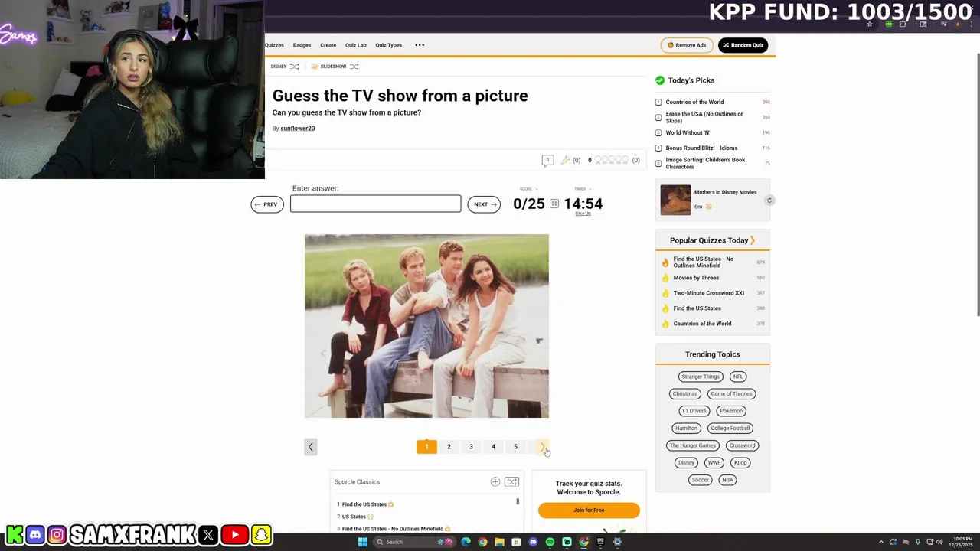Click the nominate award icon near ratings
The height and width of the screenshot is (551, 980).
pos(565,160)
